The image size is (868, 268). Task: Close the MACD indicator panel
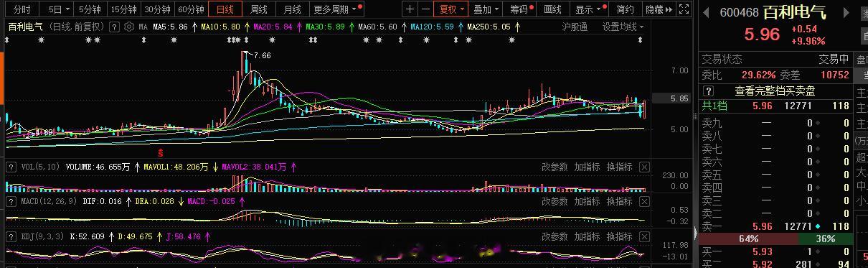(x=644, y=202)
